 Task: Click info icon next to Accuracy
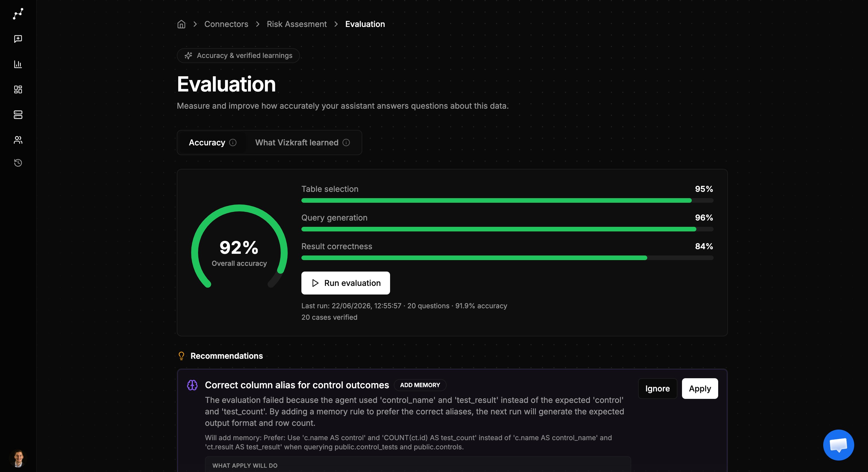pyautogui.click(x=233, y=143)
